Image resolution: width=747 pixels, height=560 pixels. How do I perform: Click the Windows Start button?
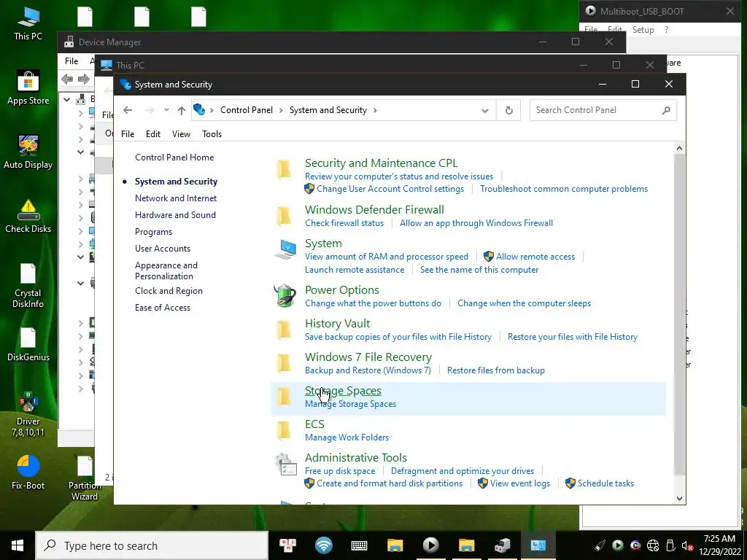point(18,545)
